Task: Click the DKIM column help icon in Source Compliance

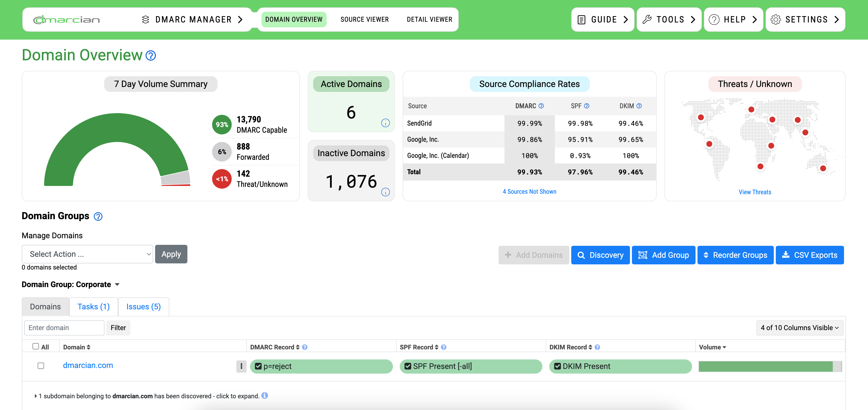Action: [639, 106]
